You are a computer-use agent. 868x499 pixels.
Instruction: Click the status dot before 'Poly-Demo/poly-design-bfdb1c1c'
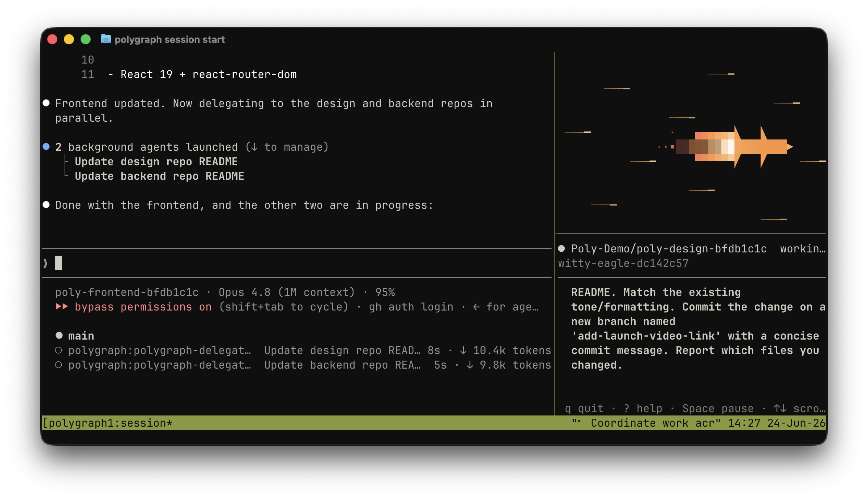[x=561, y=248]
